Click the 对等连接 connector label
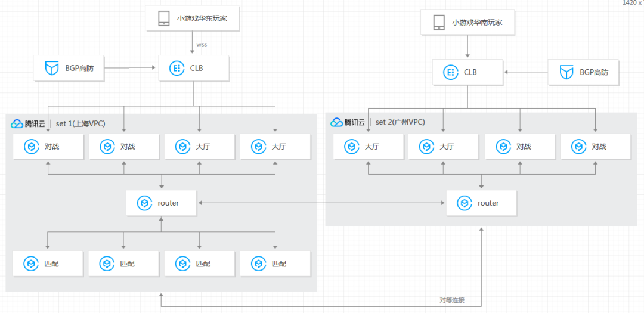 [451, 300]
